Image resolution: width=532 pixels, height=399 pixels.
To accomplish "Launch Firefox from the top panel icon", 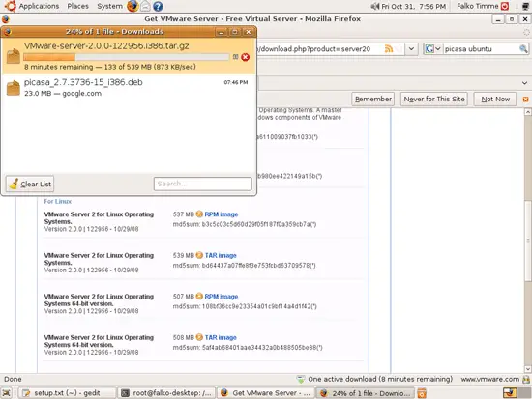I will click(x=133, y=6).
